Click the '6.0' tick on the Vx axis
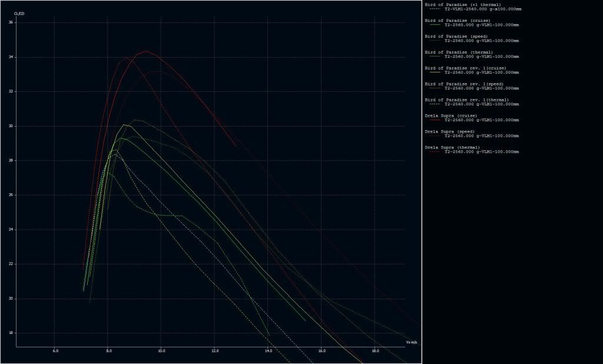 (x=56, y=351)
